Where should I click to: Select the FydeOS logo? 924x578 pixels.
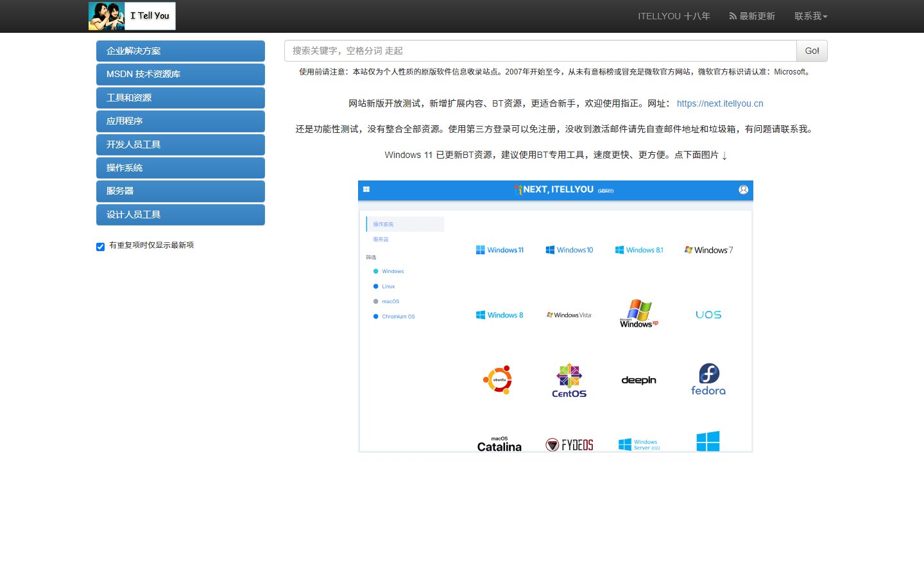pyautogui.click(x=569, y=444)
